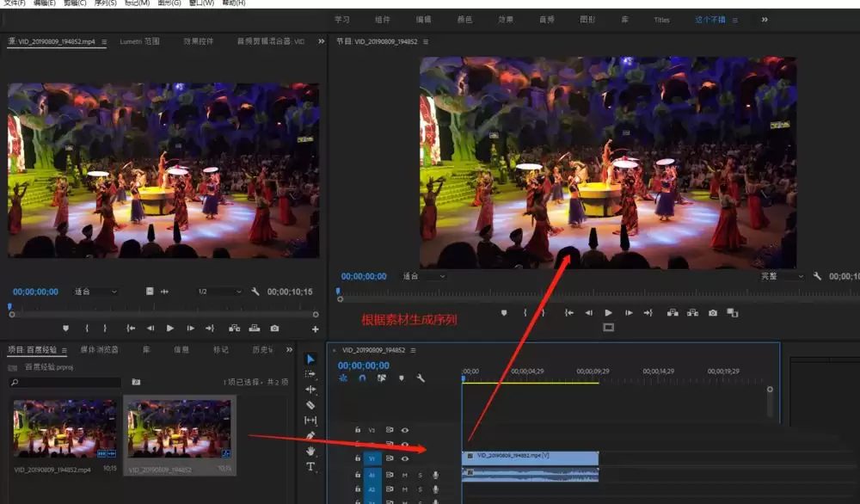Switch to the 效果控件 tab
This screenshot has height=504, width=860.
pyautogui.click(x=199, y=41)
